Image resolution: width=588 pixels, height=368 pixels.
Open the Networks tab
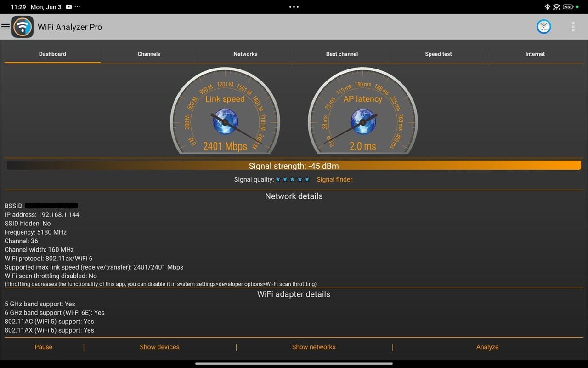[x=245, y=54]
